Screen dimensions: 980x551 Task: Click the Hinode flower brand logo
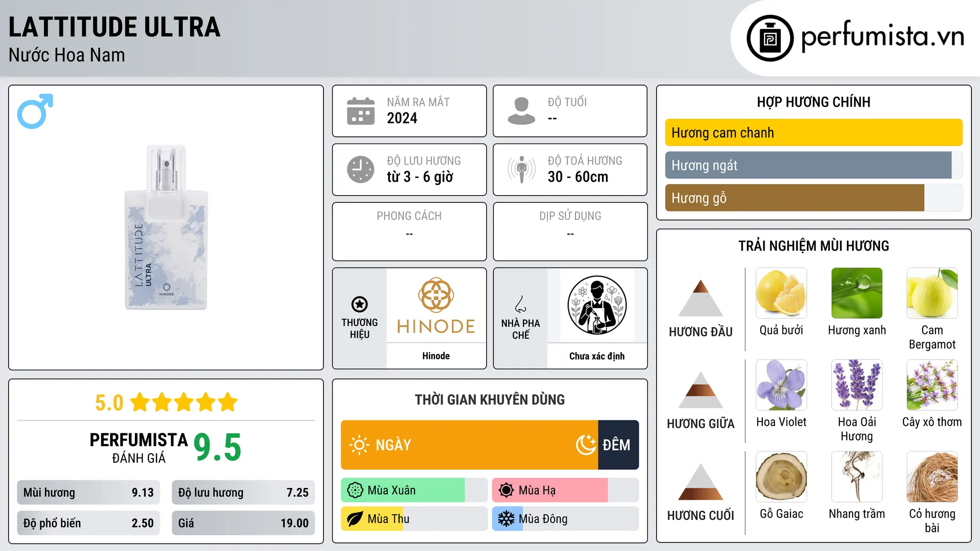point(436,295)
